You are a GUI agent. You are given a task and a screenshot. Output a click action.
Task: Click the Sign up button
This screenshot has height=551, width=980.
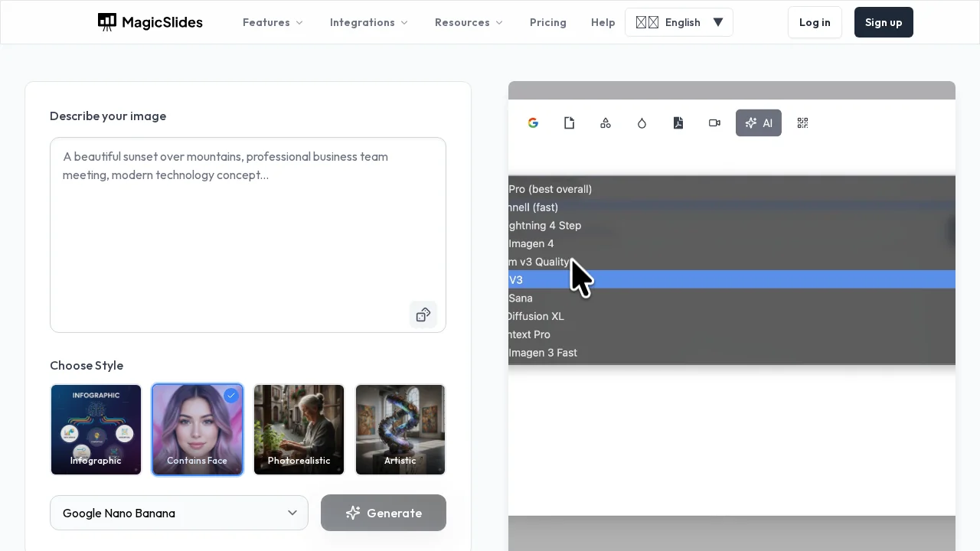point(884,22)
